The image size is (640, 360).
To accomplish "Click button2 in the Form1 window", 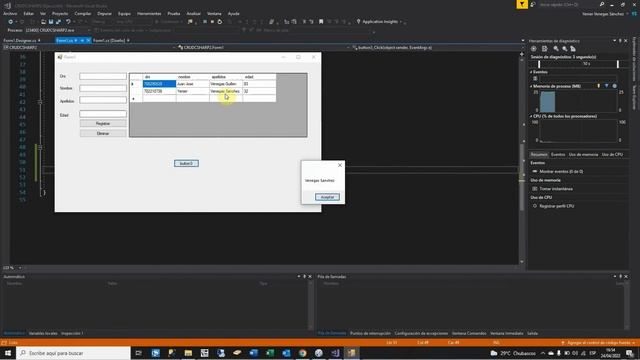I will [187, 163].
